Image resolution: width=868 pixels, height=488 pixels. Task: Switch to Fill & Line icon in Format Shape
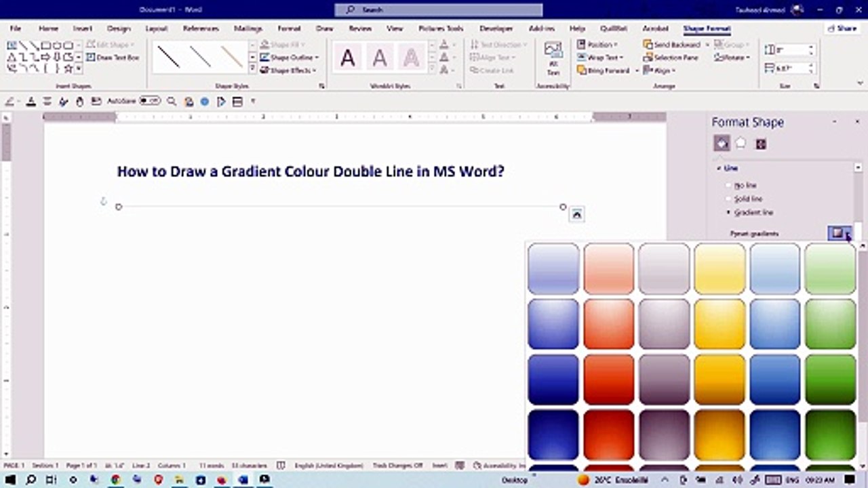coord(722,143)
